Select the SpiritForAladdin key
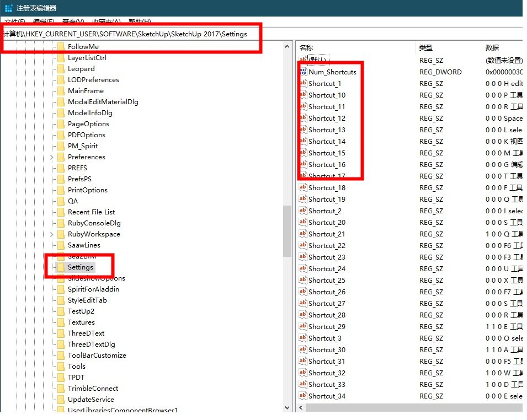 tap(93, 289)
